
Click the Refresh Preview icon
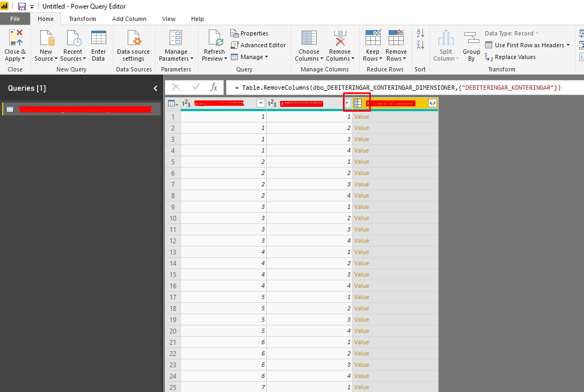coord(215,38)
